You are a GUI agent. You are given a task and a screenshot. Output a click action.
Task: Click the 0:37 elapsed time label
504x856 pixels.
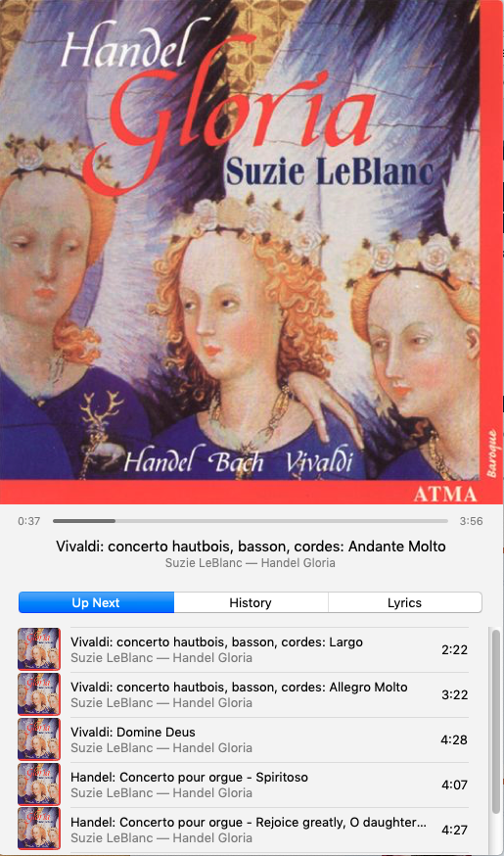29,521
